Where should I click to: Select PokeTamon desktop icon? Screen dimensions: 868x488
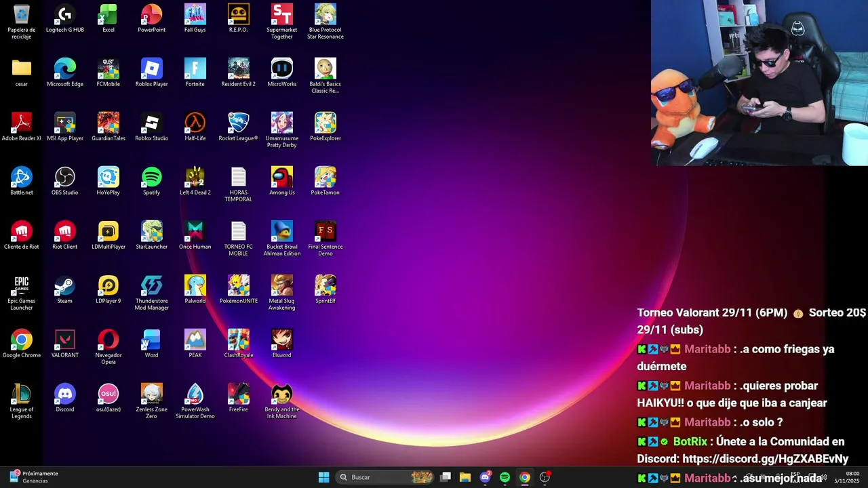[x=325, y=181]
